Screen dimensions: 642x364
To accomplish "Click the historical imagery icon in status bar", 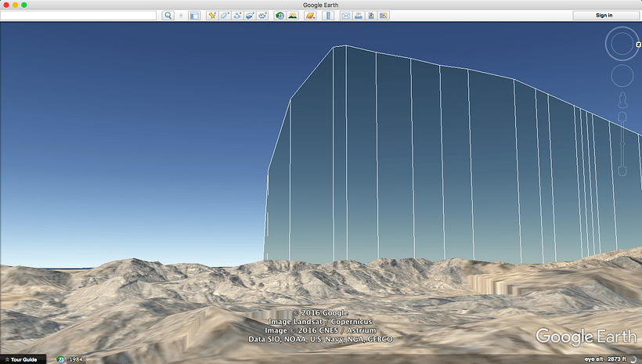I will point(60,359).
